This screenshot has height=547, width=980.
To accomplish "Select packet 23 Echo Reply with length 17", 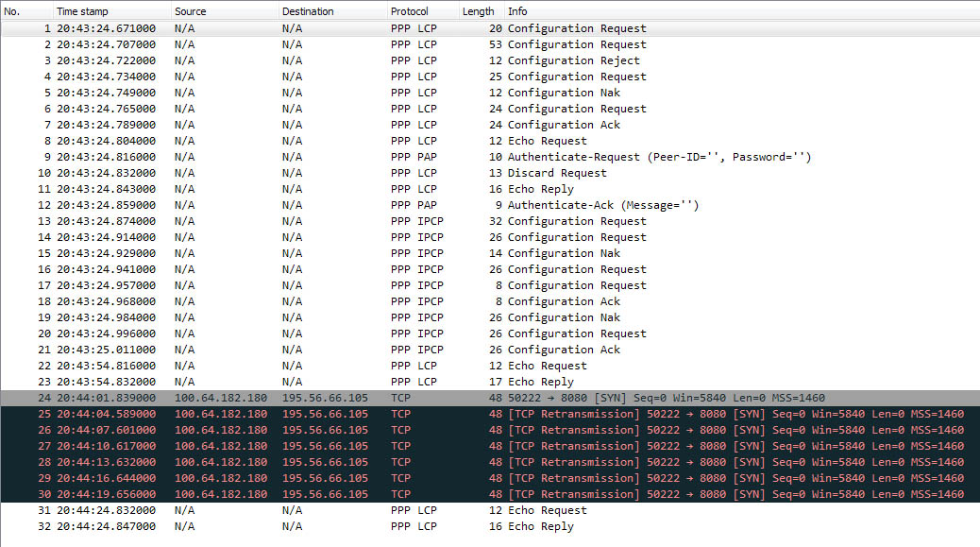I will (x=540, y=382).
